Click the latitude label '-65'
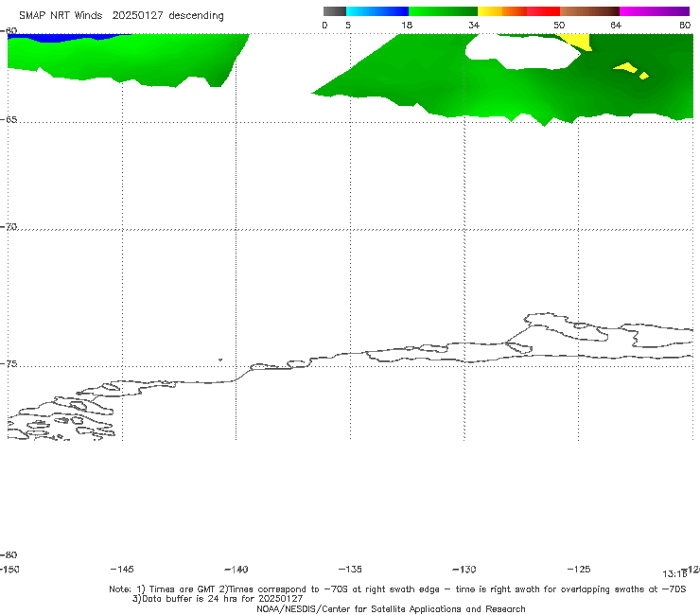700x615 pixels. (x=9, y=120)
